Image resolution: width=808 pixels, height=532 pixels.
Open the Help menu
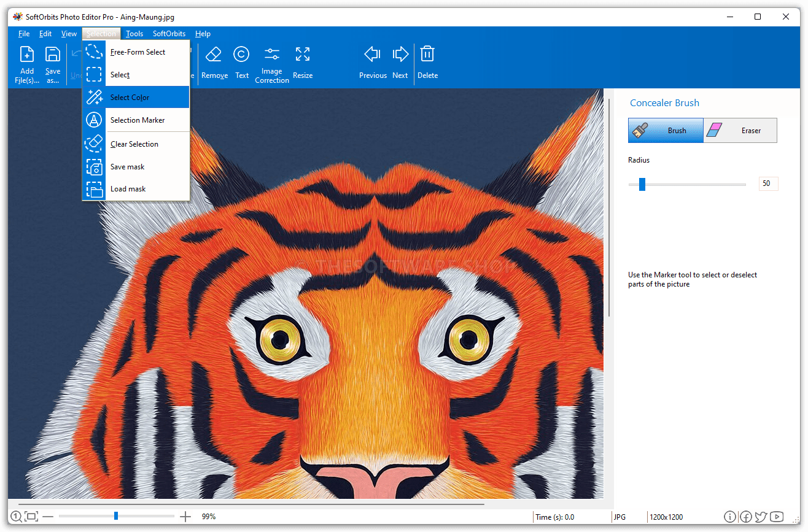point(203,34)
